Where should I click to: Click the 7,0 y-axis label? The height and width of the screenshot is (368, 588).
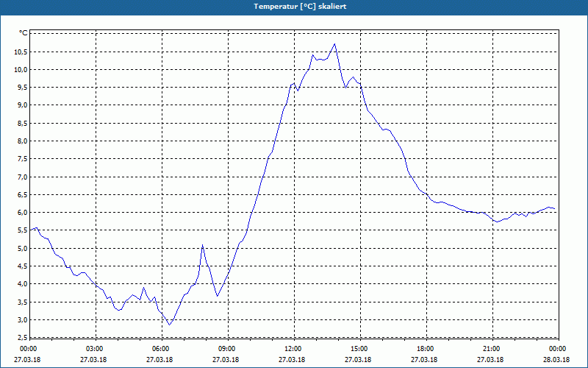pyautogui.click(x=23, y=177)
